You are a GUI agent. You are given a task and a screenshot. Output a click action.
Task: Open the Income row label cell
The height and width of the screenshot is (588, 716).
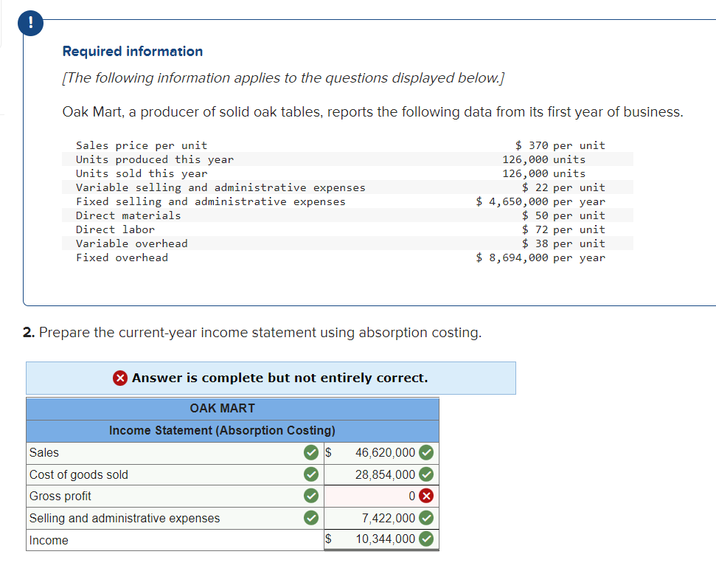pyautogui.click(x=147, y=539)
